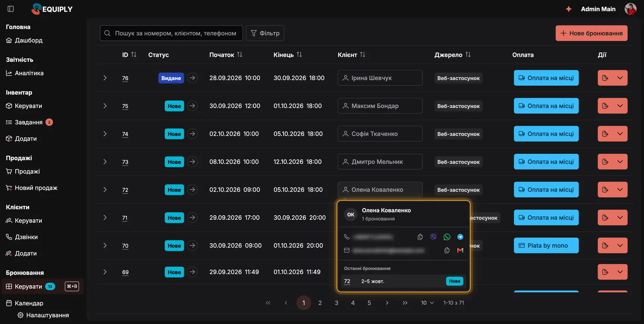Open Календар in sidebar
Screen dimensions: 644x324
pos(25,303)
